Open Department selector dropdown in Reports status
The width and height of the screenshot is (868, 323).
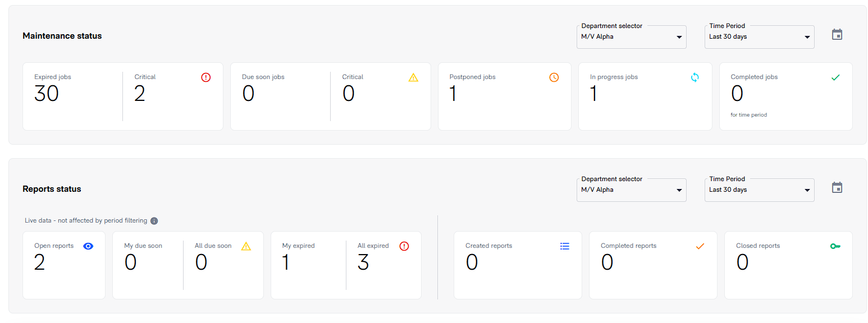[631, 190]
